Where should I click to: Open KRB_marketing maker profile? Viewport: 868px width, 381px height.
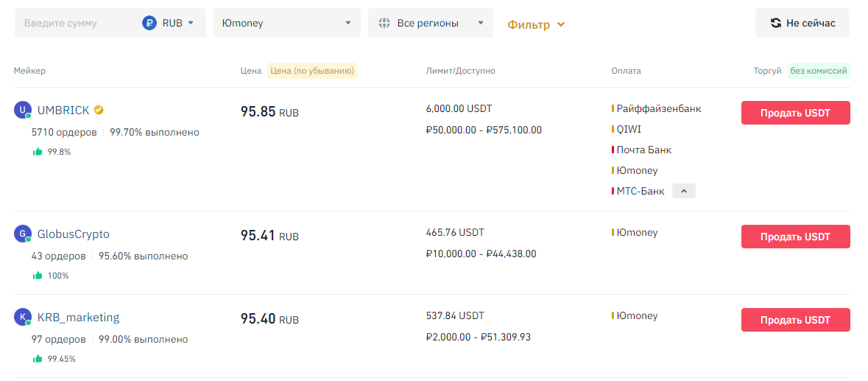click(78, 318)
